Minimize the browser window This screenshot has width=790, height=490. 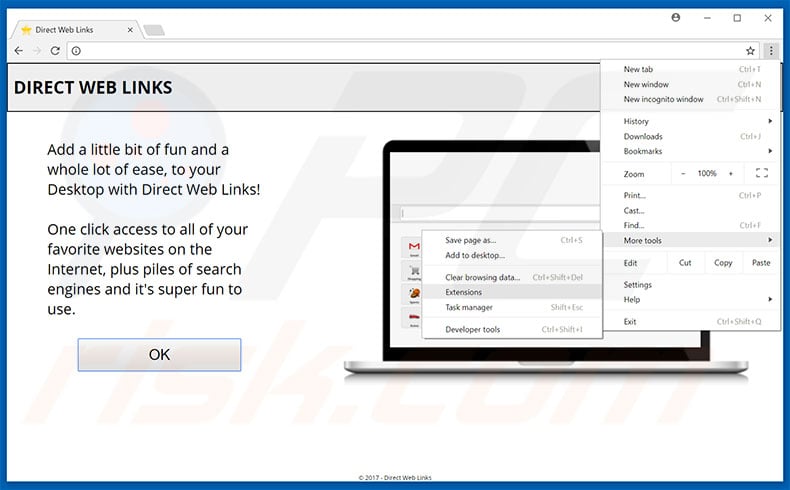(x=707, y=18)
